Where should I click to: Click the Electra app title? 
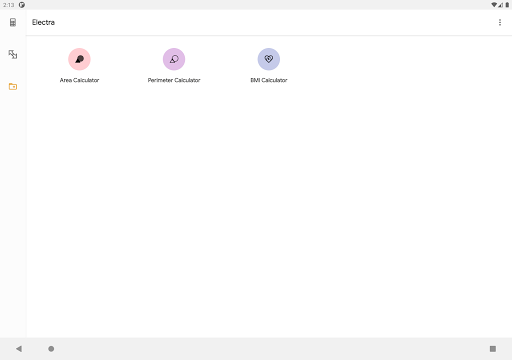(43, 22)
